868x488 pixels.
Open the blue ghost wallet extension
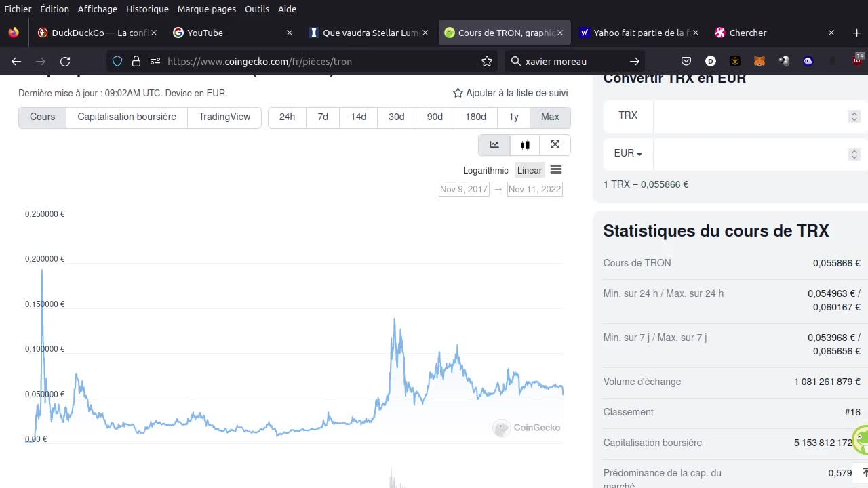click(x=808, y=61)
